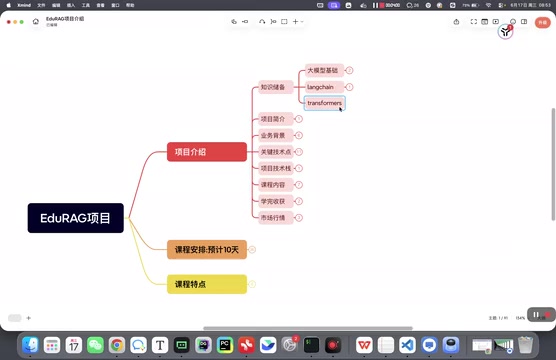Select the langchain subtopic
Viewport: 556px width, 360px height.
[x=324, y=87]
